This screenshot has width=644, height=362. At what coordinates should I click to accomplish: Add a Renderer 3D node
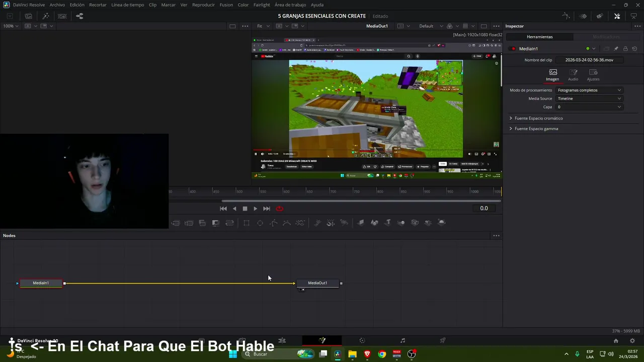pyautogui.click(x=442, y=223)
